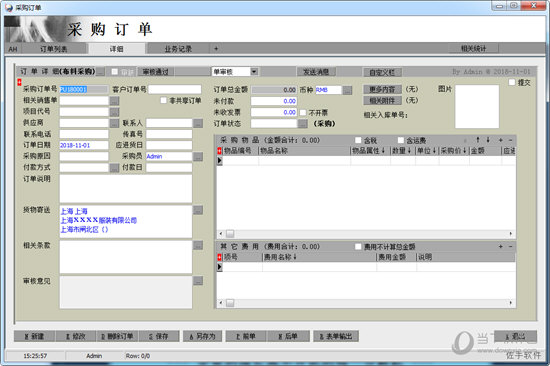Open lookup beside 采购员 Admin field

(x=198, y=157)
